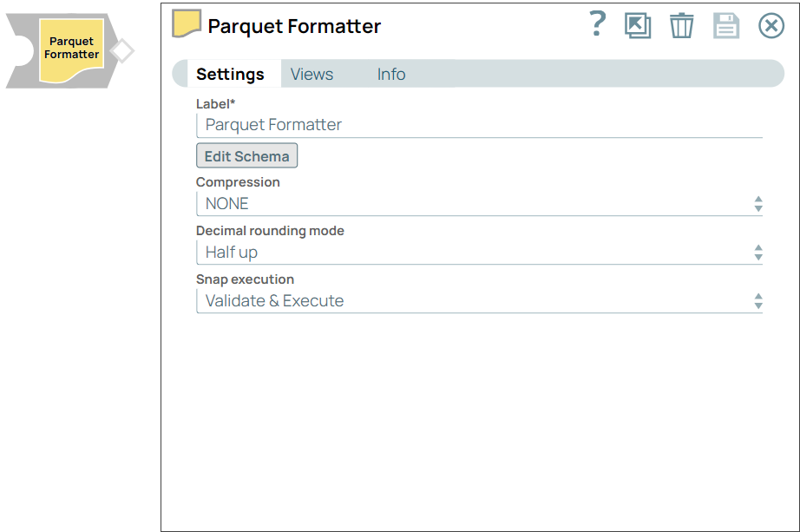Click the yellow snap icon beside the title
The height and width of the screenshot is (532, 800).
click(187, 24)
